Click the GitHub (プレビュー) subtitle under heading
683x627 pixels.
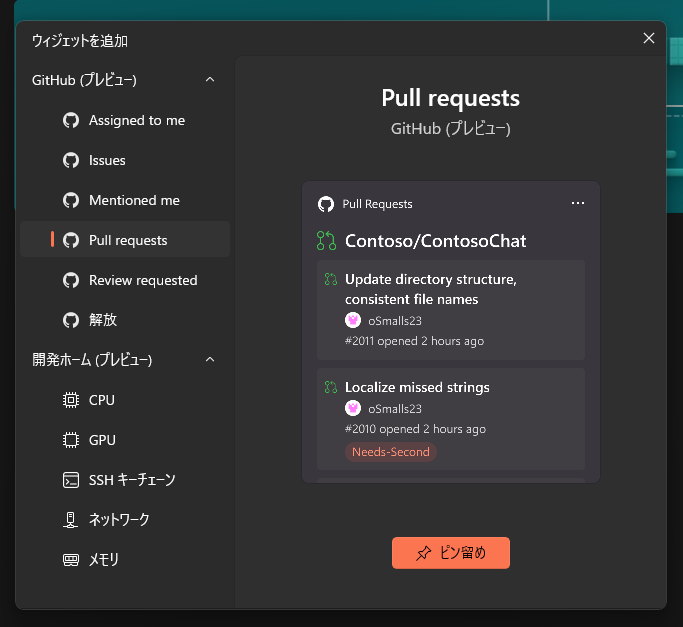point(451,129)
